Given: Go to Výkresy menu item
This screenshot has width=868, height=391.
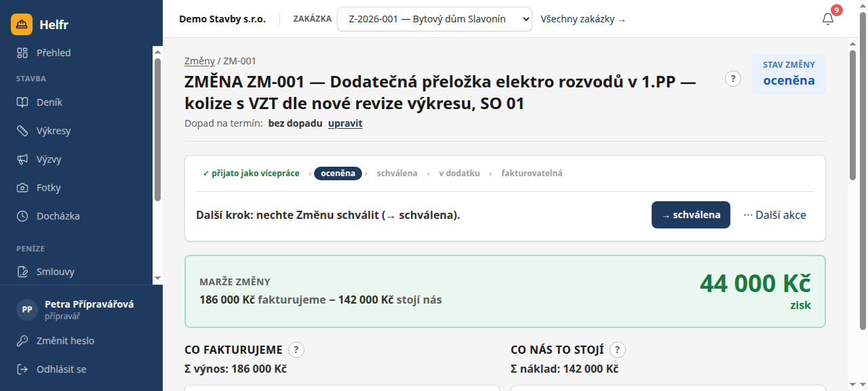Looking at the screenshot, I should click(76, 131).
